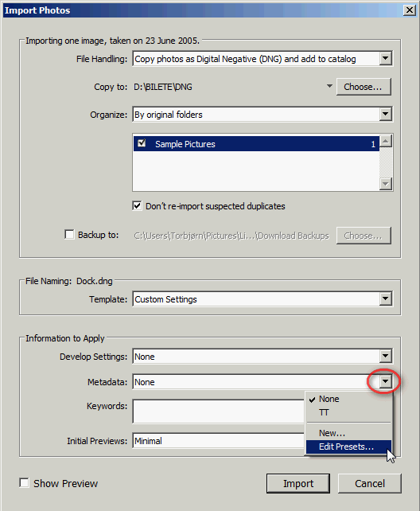Click the Cancel button

tap(370, 483)
